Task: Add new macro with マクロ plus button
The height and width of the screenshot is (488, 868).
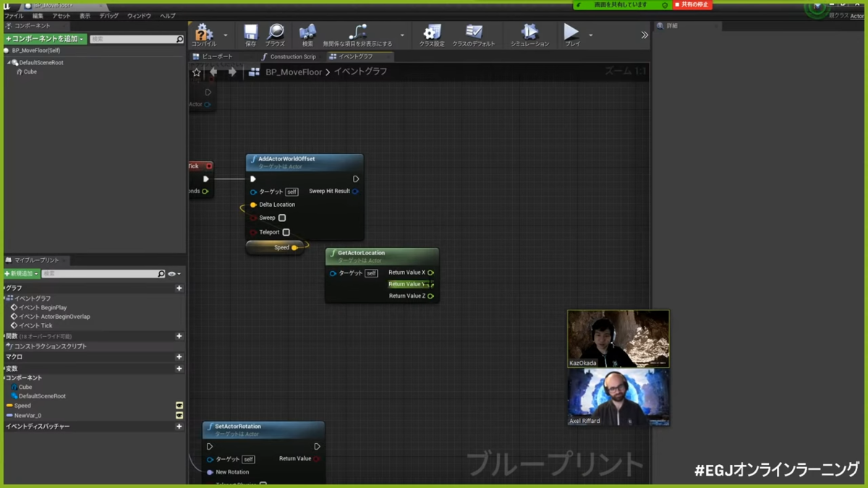Action: pyautogui.click(x=179, y=357)
